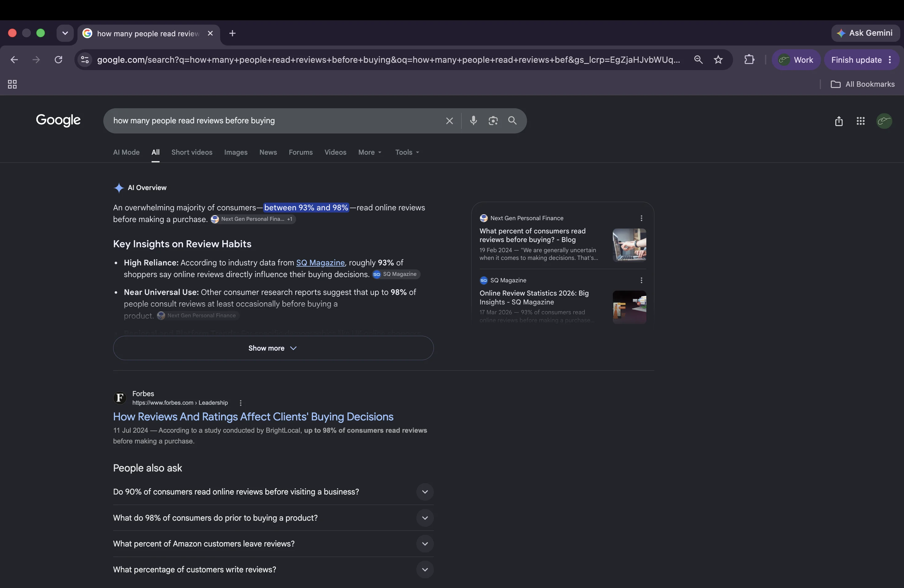Open the Forbes result three-dot menu
Image resolution: width=904 pixels, height=588 pixels.
240,403
